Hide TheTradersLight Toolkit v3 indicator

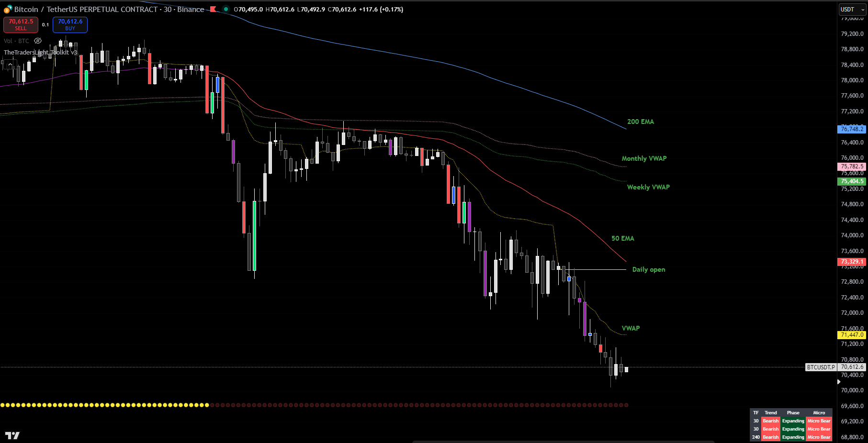[41, 53]
